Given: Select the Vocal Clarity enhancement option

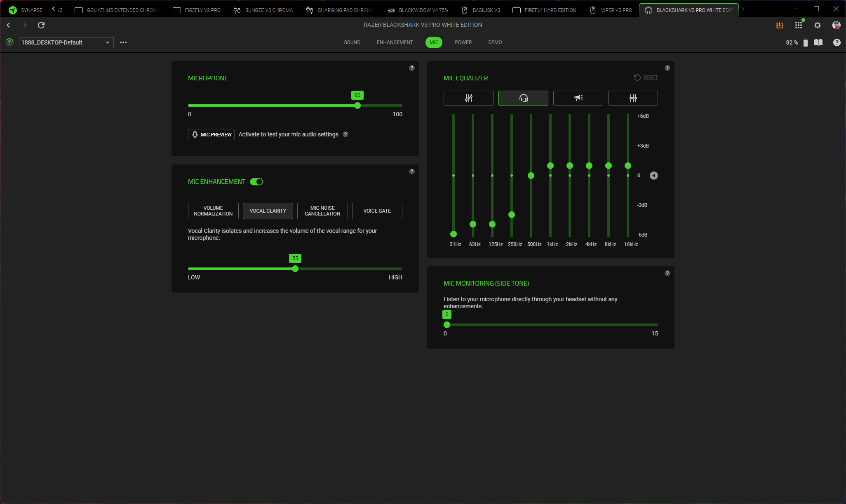Looking at the screenshot, I should coord(268,211).
